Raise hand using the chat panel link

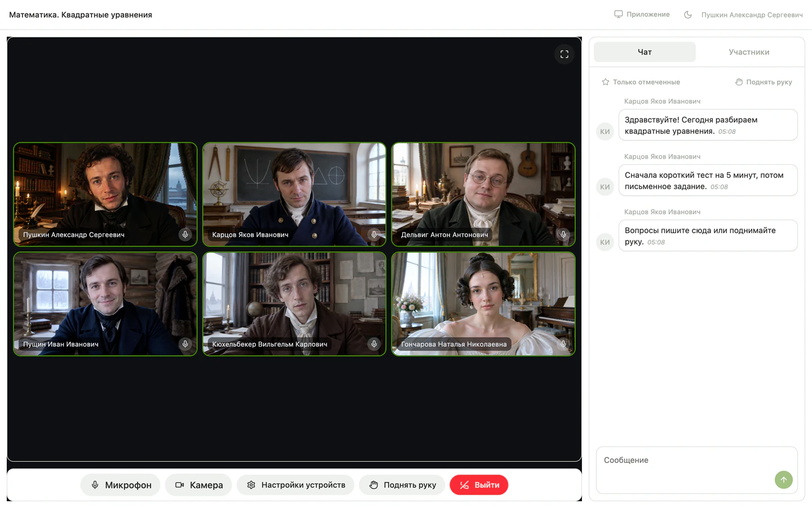click(764, 82)
